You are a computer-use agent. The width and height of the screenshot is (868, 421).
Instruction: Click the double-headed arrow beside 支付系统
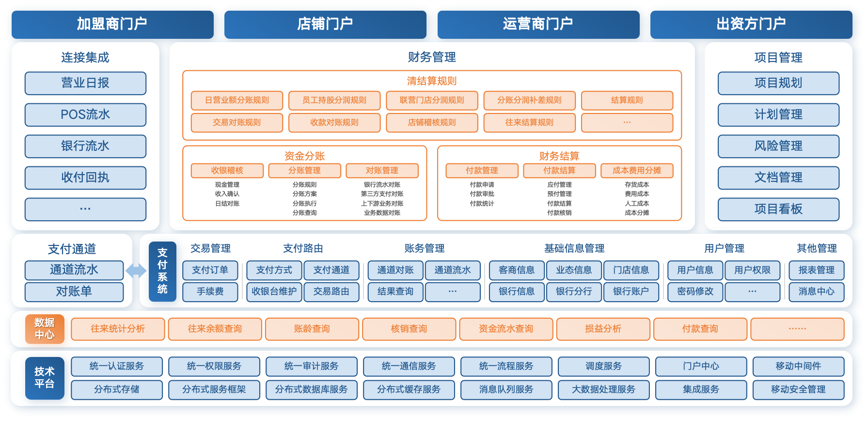pos(136,271)
